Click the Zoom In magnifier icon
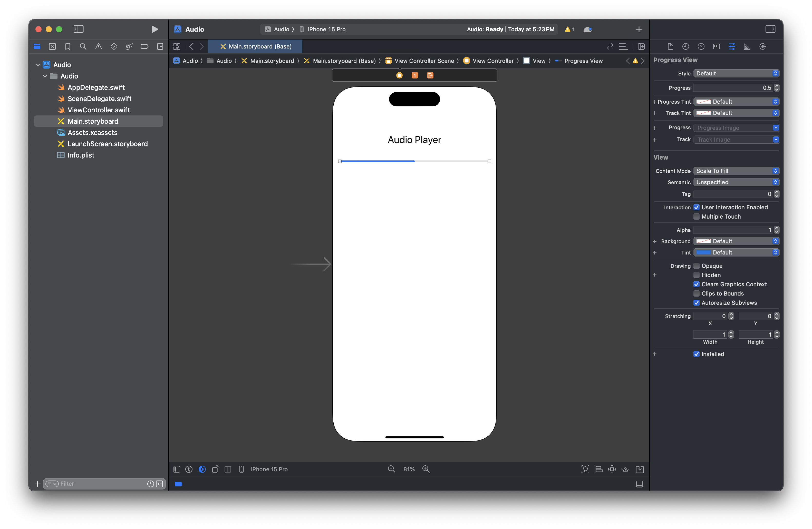Viewport: 812px width, 529px height. click(426, 469)
